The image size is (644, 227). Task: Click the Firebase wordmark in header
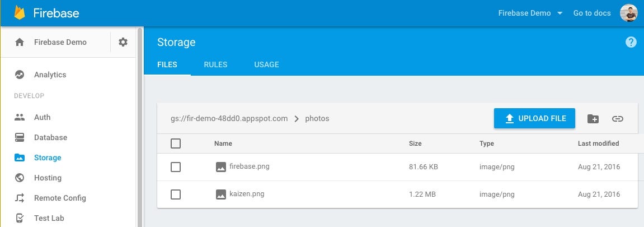point(57,13)
